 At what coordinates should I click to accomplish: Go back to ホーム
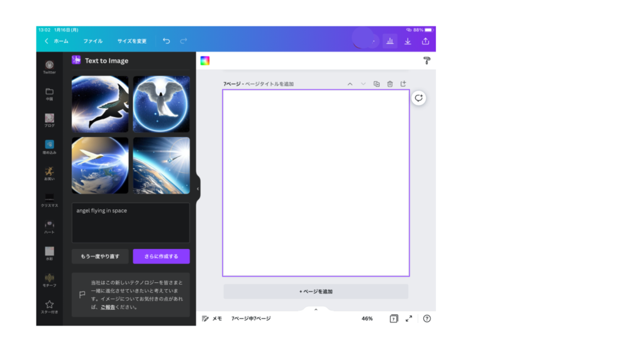[x=57, y=41]
